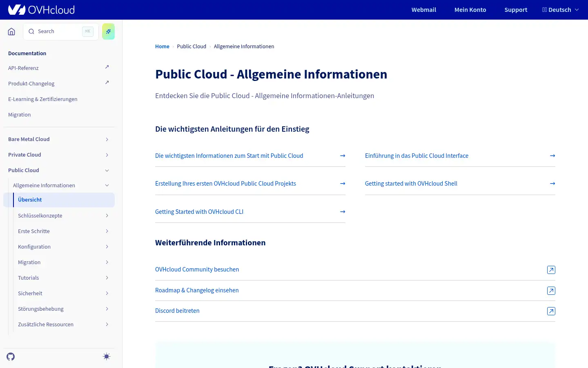Click the Documentation sidebar heading
The height and width of the screenshot is (368, 588).
tap(27, 53)
